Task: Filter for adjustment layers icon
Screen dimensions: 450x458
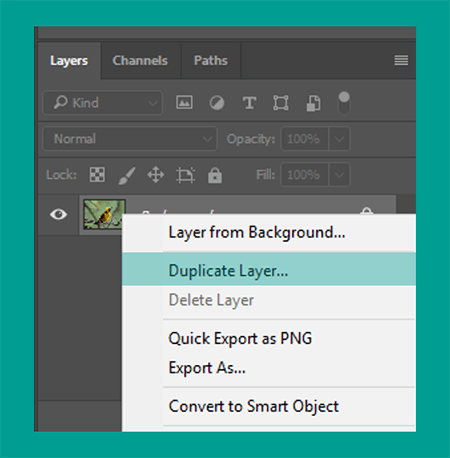Action: tap(217, 103)
